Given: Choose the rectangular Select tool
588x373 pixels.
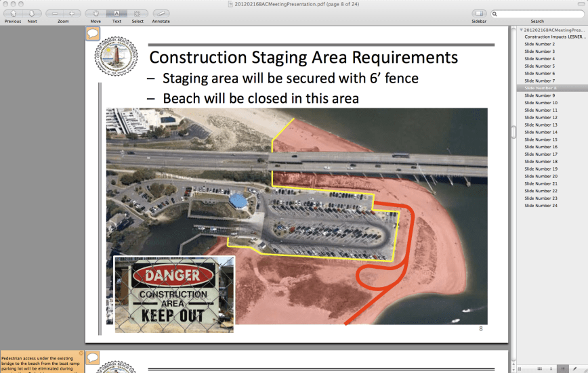Looking at the screenshot, I should click(138, 14).
